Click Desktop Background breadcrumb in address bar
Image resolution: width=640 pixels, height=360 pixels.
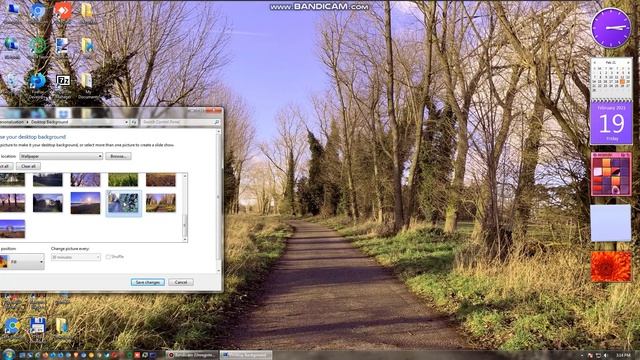49,122
